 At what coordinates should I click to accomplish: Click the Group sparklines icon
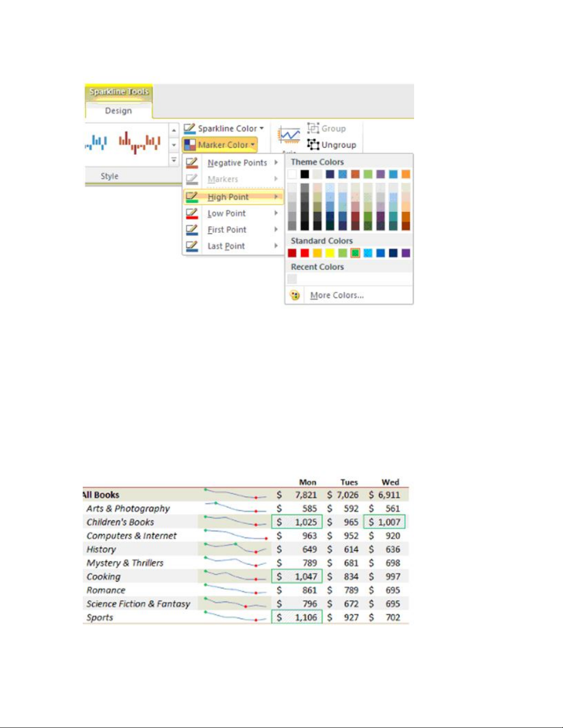pos(313,128)
